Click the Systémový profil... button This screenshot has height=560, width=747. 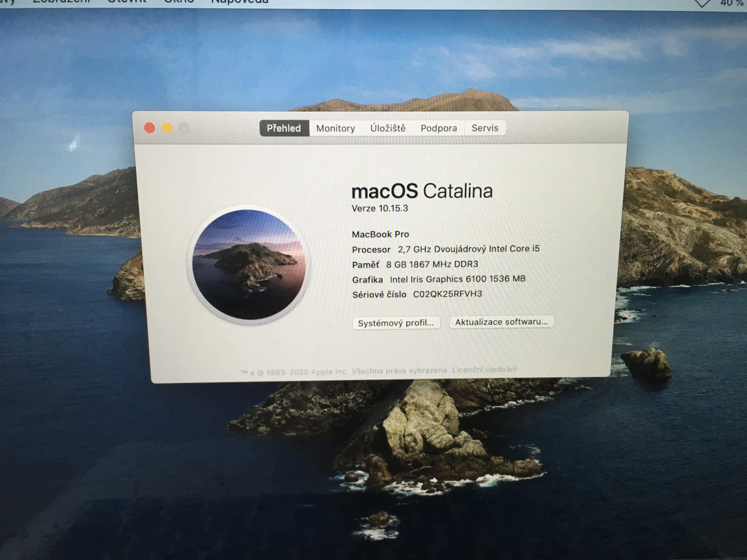[395, 323]
